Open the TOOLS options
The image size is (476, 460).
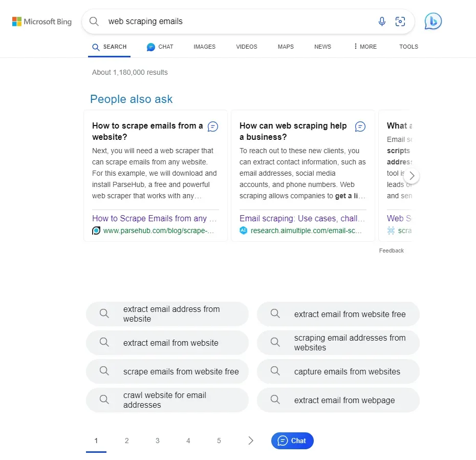(408, 47)
